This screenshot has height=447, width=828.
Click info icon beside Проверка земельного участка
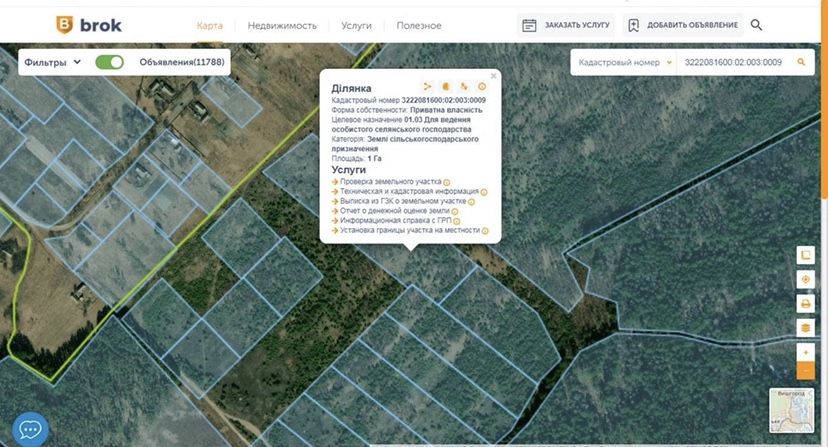pos(447,182)
